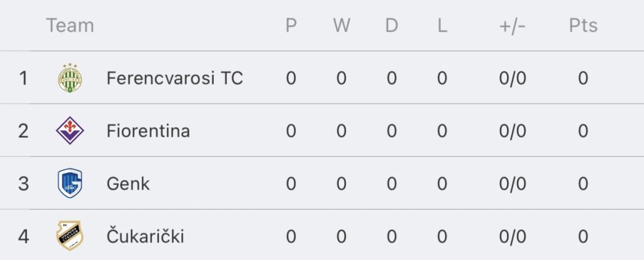Image resolution: width=644 pixels, height=260 pixels.
Task: Sort by the Team column header
Action: pyautogui.click(x=70, y=26)
